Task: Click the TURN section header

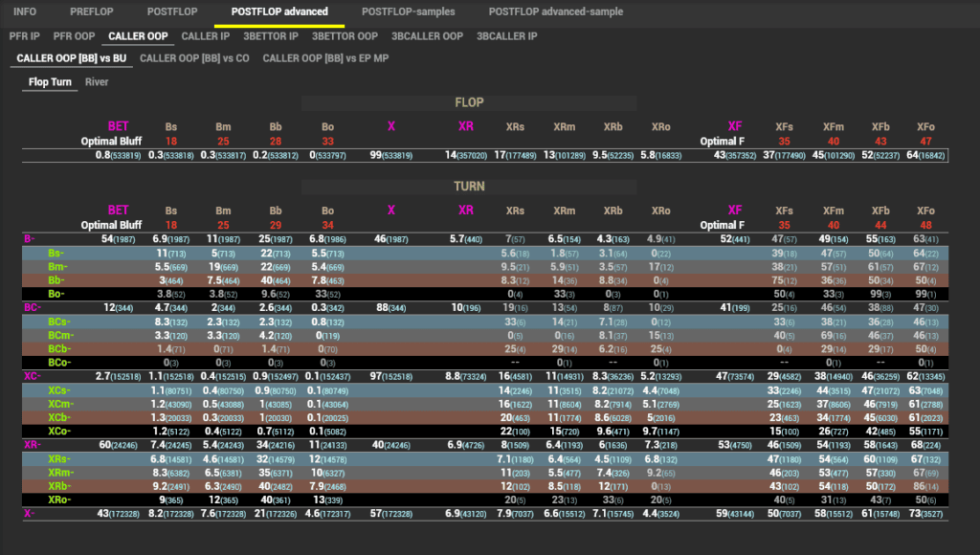Action: [469, 187]
